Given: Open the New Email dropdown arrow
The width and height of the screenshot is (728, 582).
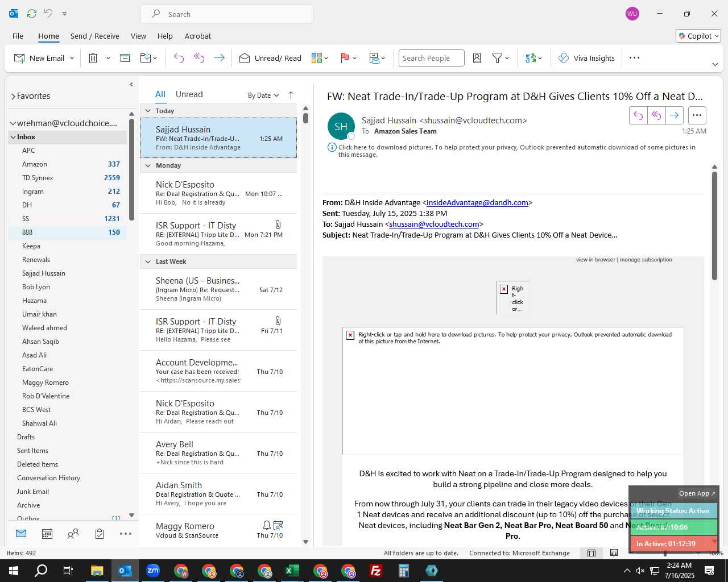Looking at the screenshot, I should (72, 58).
